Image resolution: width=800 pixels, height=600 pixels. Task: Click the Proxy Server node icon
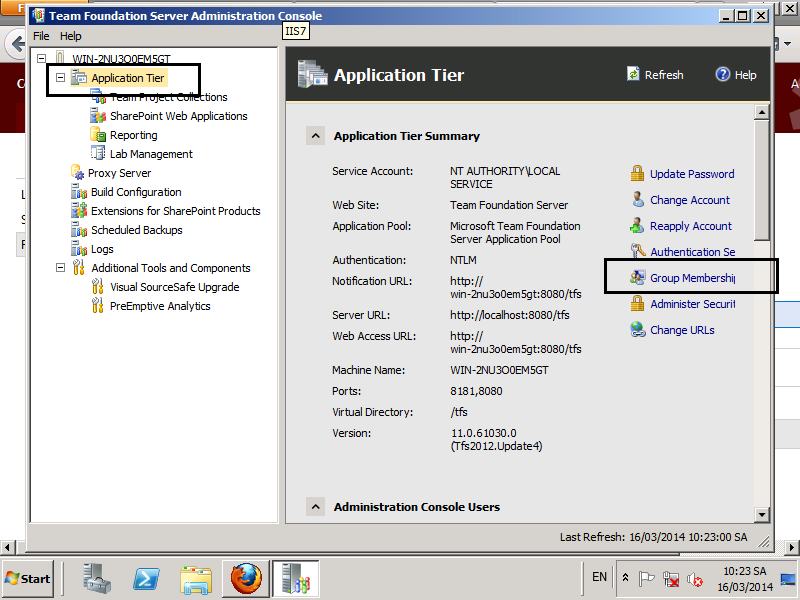(78, 172)
